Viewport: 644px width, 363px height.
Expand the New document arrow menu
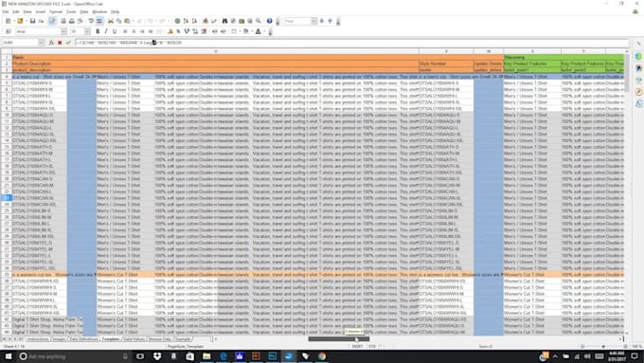point(14,21)
